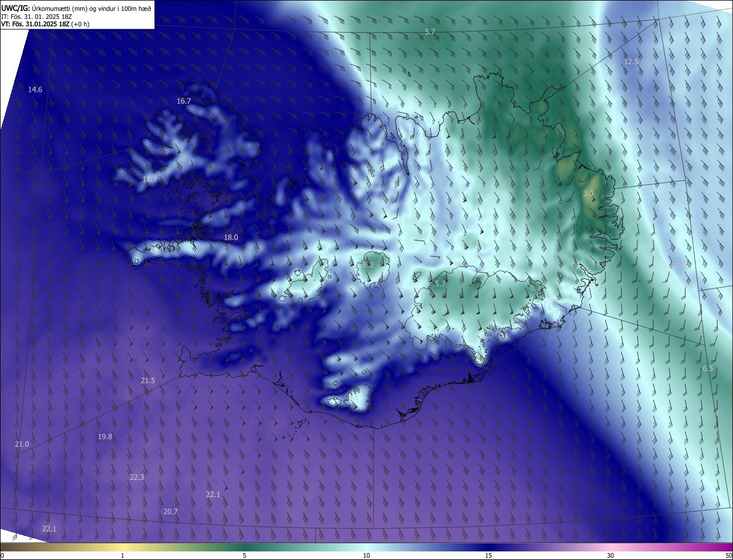Click the 0 tick on the color scale
733x560 pixels.
[x=2, y=555]
